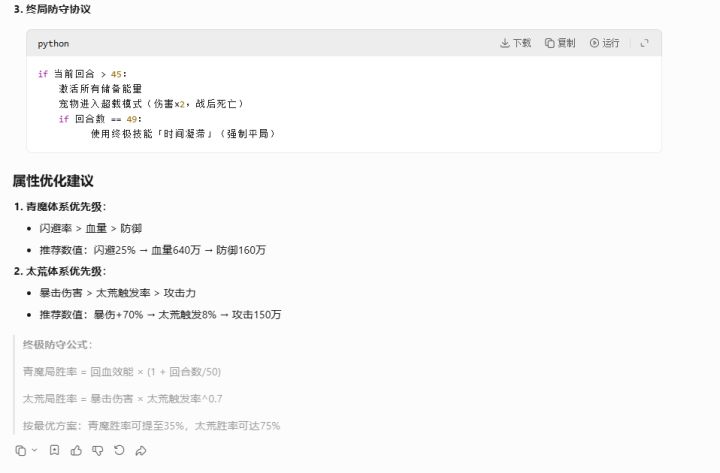Image resolution: width=720 pixels, height=473 pixels.
Task: Click code line if 当前回合 > 45
Action: tap(82, 74)
